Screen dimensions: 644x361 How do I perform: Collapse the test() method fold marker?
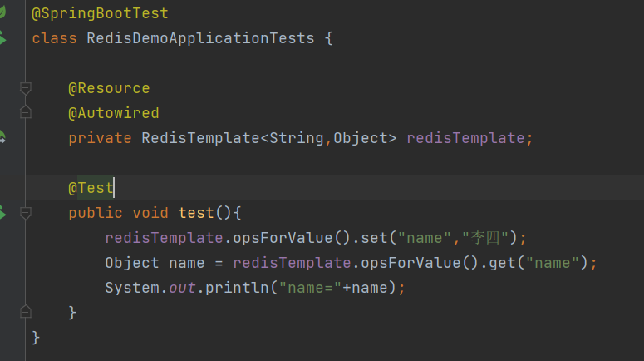click(25, 213)
